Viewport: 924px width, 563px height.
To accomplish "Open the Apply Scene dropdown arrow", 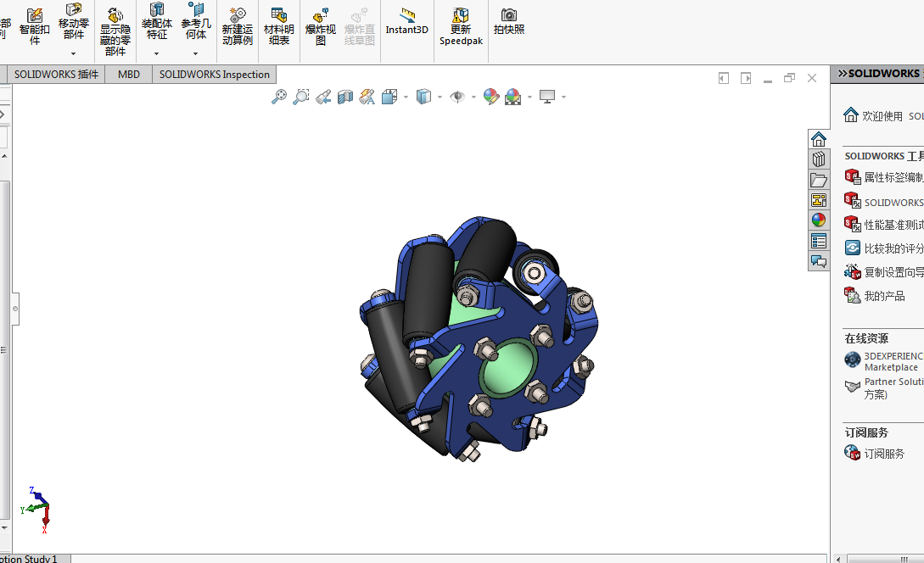I will (x=529, y=98).
